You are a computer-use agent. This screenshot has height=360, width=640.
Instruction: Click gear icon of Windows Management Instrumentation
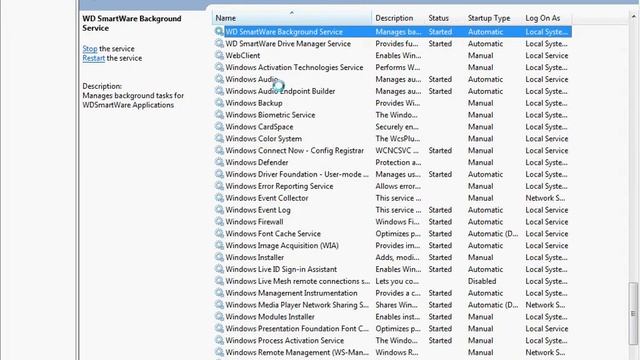219,293
